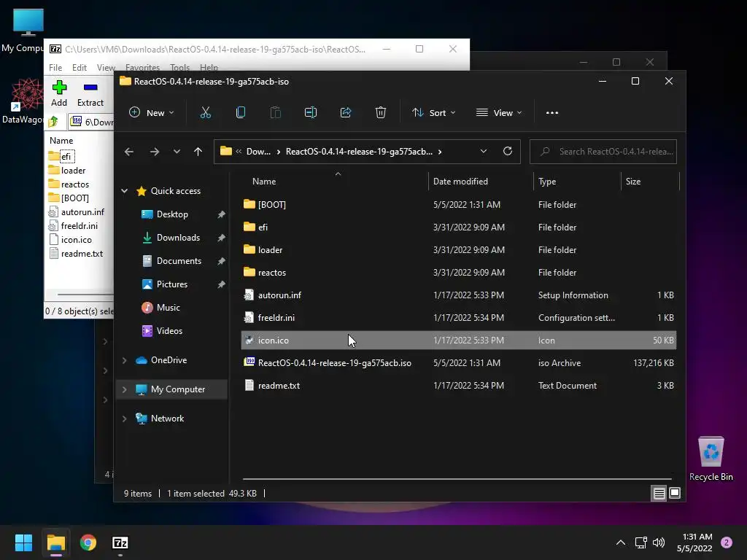Viewport: 747px width, 560px height.
Task: Click the Copy icon in Explorer toolbar
Action: coord(241,112)
